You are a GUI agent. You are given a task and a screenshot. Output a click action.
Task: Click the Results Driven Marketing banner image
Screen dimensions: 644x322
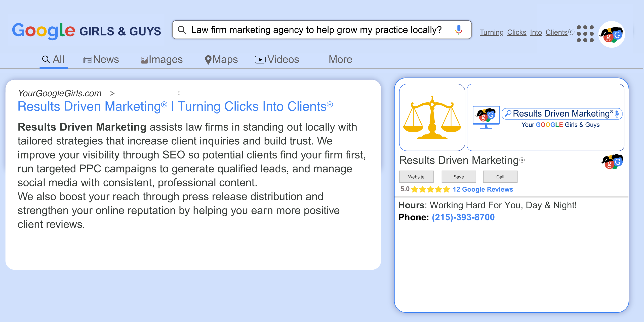(545, 117)
